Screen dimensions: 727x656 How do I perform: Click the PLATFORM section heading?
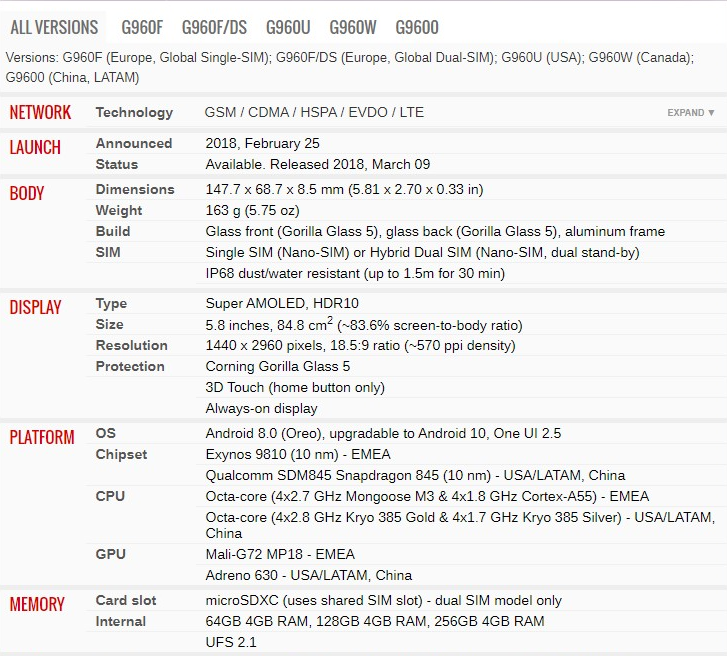(x=42, y=437)
